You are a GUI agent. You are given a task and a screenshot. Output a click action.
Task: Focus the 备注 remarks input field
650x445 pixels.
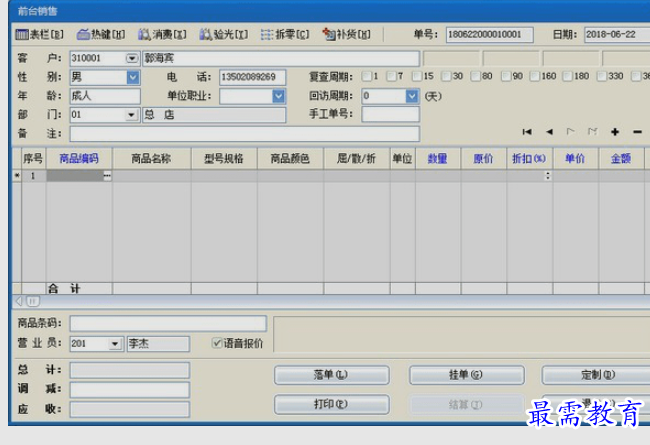pos(245,134)
